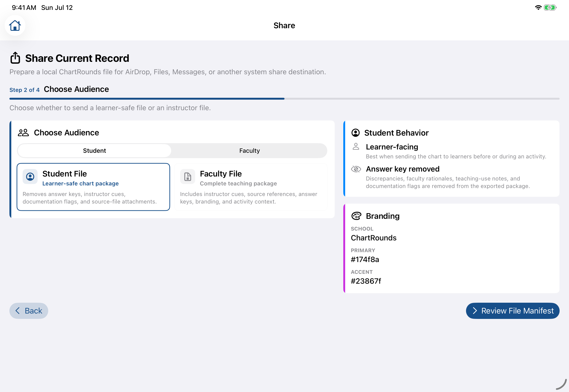Click the 'Best when sending the chart' description
Viewport: 569px width, 392px height.
(x=456, y=157)
